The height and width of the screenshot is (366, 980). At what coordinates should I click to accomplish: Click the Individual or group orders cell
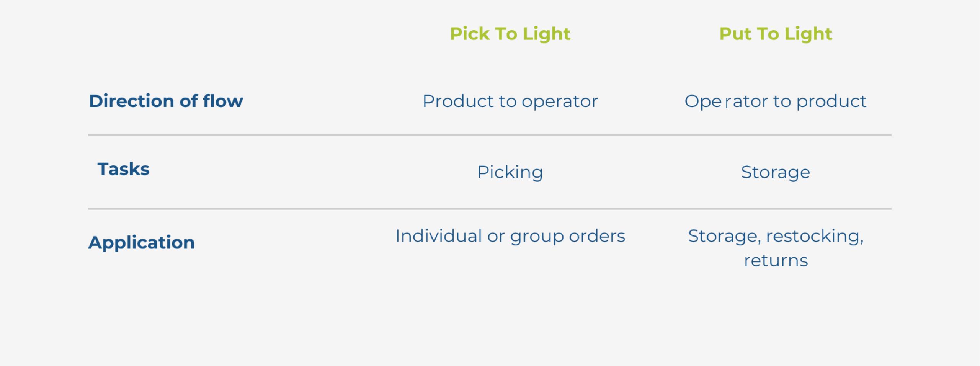[x=510, y=236]
